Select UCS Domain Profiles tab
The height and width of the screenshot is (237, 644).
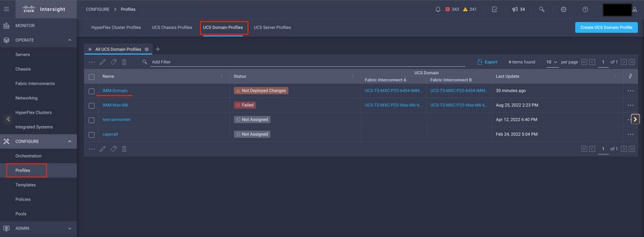coord(223,28)
